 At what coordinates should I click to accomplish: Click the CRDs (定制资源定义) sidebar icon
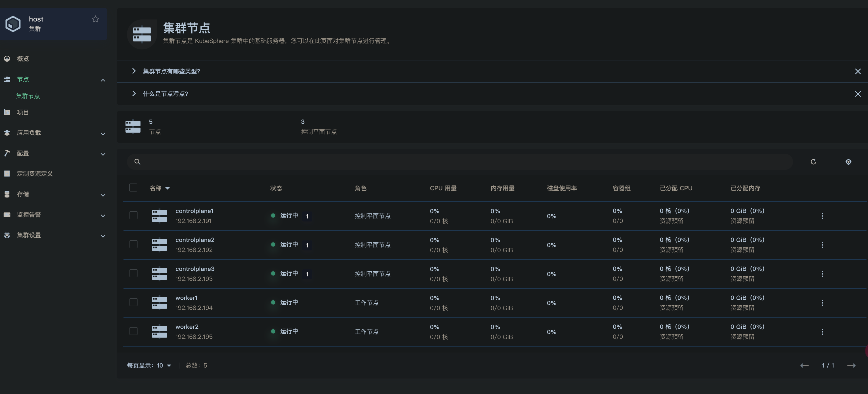7,174
